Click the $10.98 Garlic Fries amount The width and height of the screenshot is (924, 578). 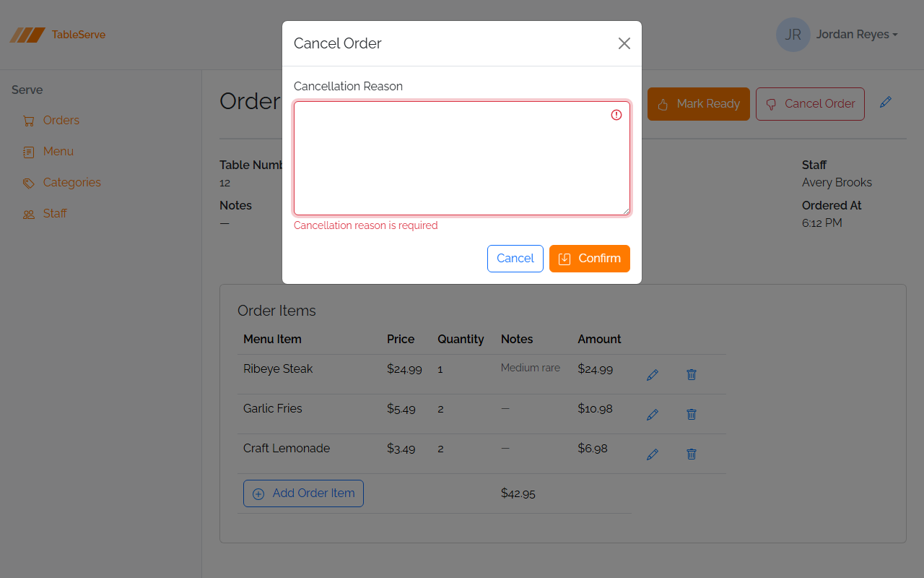tap(595, 409)
